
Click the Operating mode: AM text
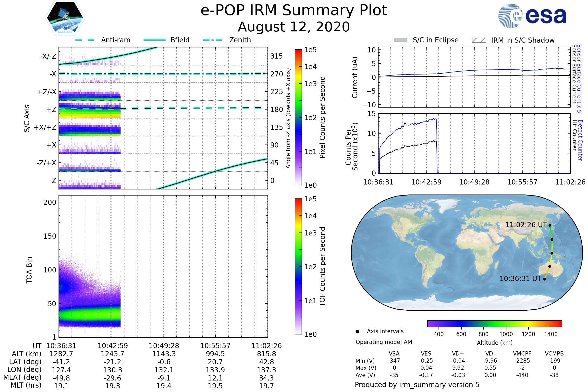[x=384, y=342]
